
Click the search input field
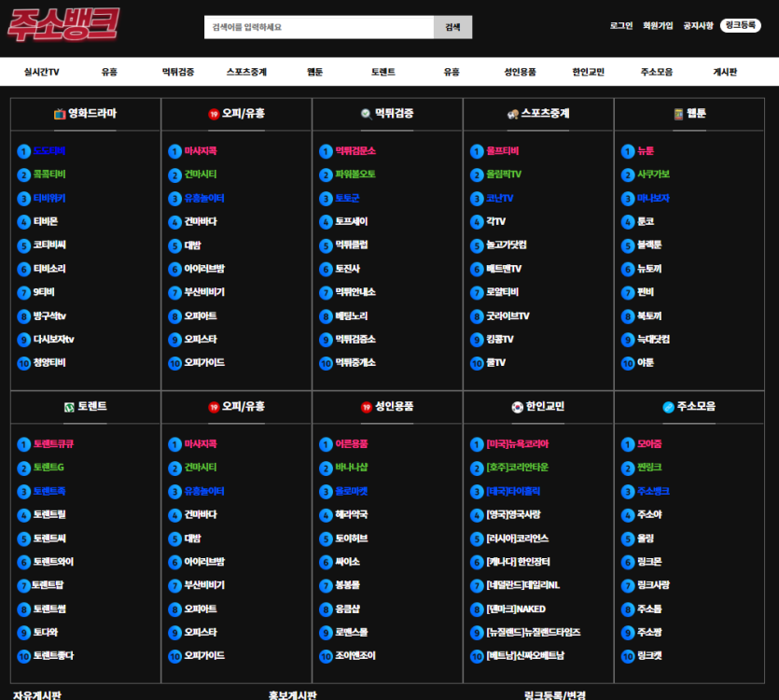coord(317,26)
